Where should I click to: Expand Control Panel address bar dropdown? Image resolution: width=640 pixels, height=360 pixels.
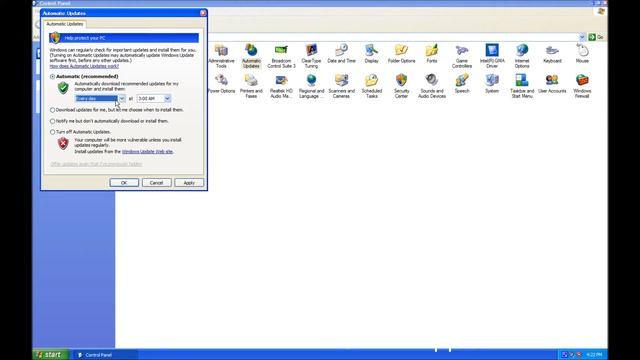pos(582,37)
